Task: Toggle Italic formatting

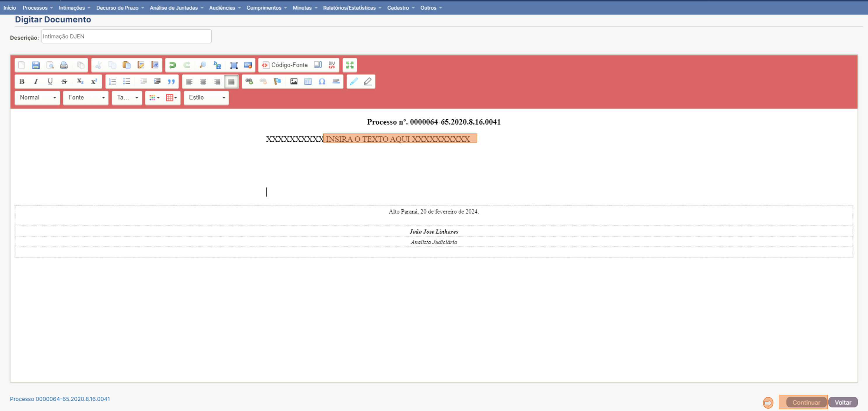Action: (x=36, y=81)
